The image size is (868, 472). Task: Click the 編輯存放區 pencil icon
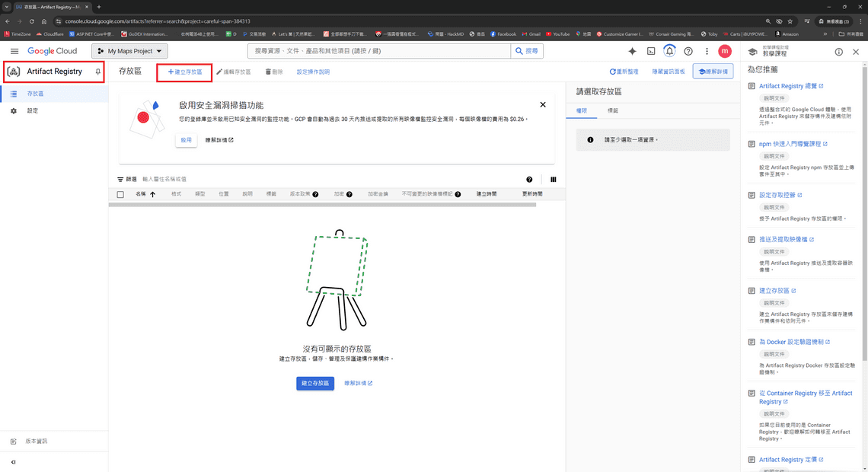[234, 71]
